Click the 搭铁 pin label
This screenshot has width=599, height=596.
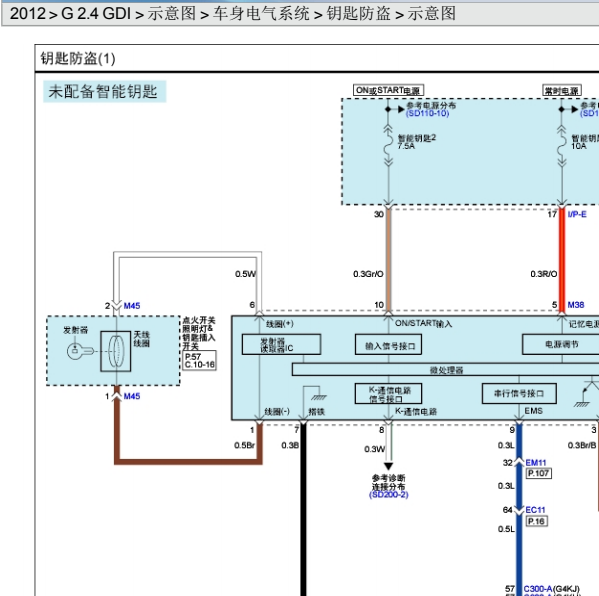(x=316, y=411)
